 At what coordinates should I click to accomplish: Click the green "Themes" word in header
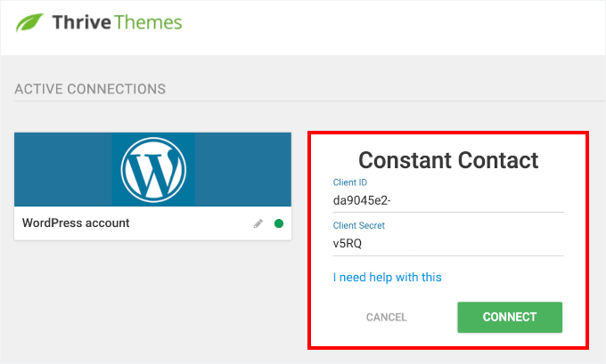pyautogui.click(x=150, y=22)
